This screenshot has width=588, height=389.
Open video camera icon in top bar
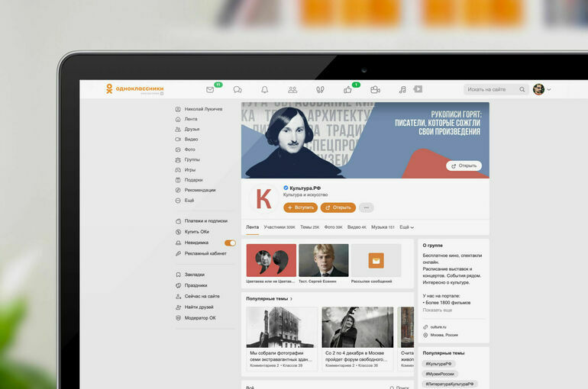pyautogui.click(x=375, y=89)
